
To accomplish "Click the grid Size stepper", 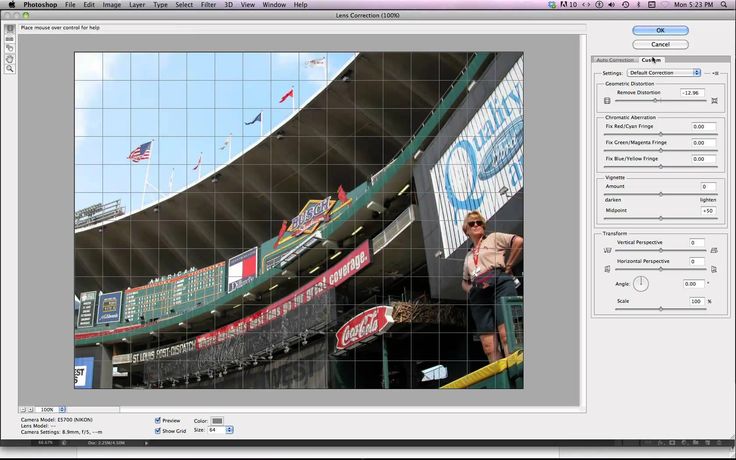I will click(x=230, y=430).
